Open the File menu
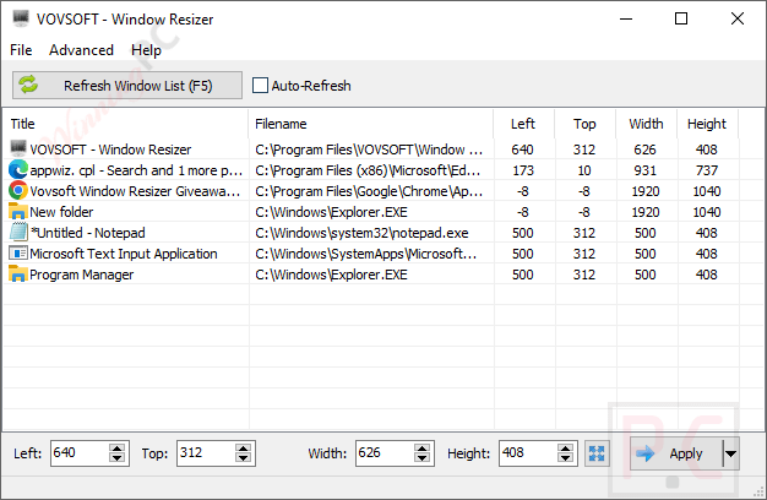 [21, 50]
